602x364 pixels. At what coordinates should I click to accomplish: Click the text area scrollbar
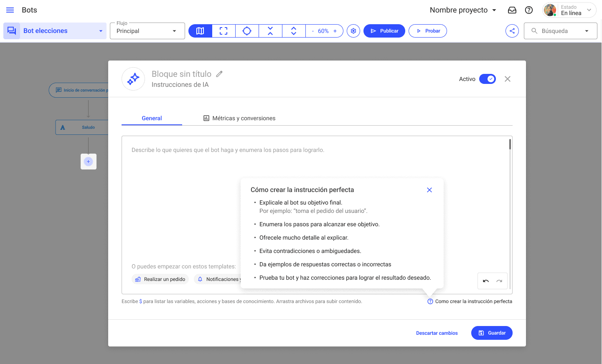click(x=510, y=144)
